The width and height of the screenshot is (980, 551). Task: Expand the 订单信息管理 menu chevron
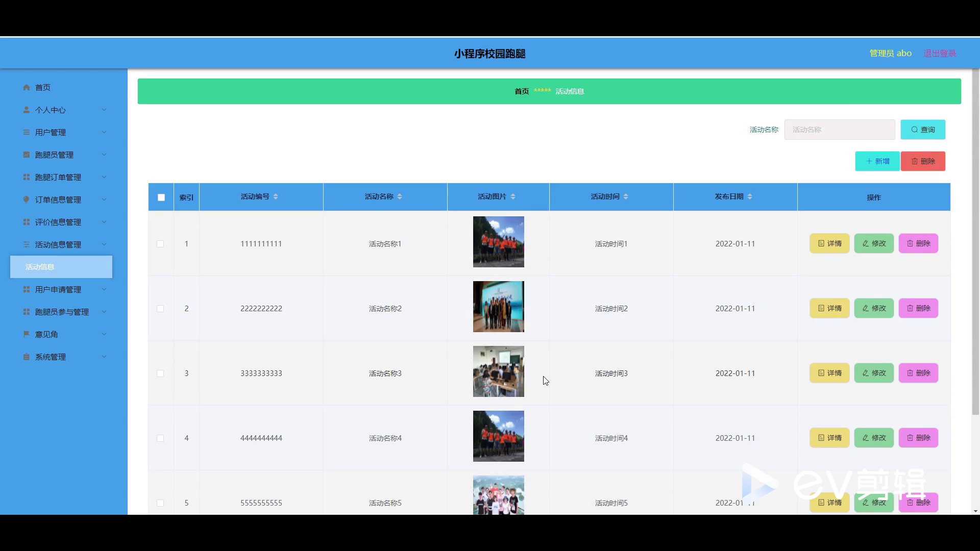click(104, 199)
